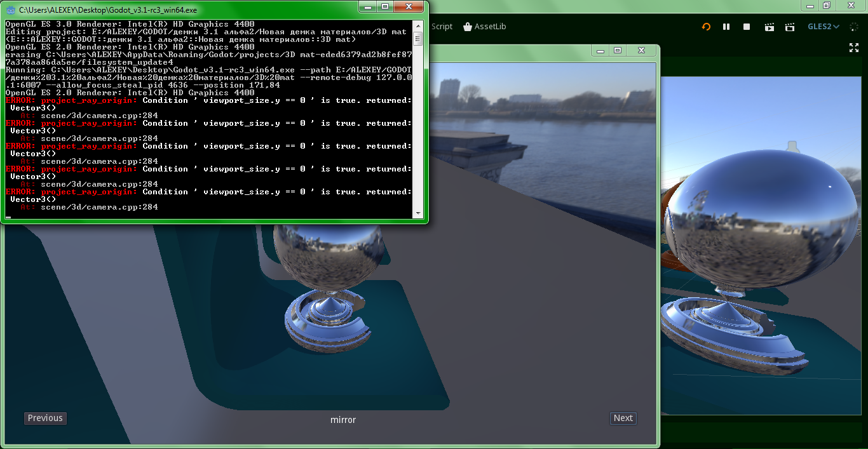Click the console scrollbar thumb
The height and width of the screenshot is (449, 868).
pyautogui.click(x=417, y=38)
